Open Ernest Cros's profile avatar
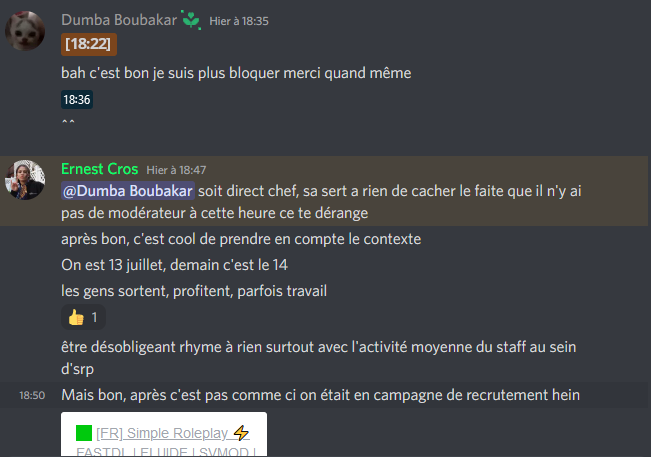 [25, 180]
